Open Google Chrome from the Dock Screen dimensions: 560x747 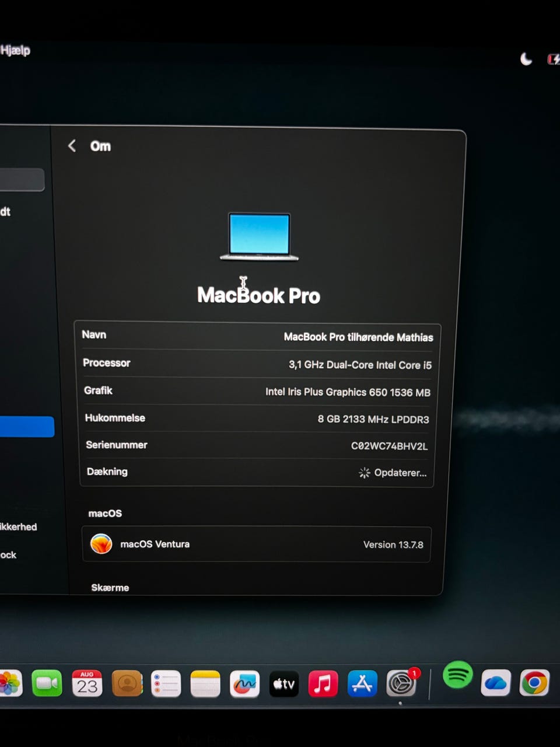[534, 683]
